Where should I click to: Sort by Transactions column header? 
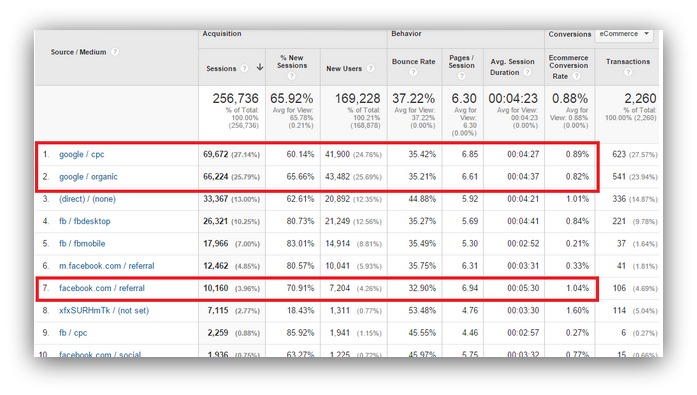(x=628, y=62)
